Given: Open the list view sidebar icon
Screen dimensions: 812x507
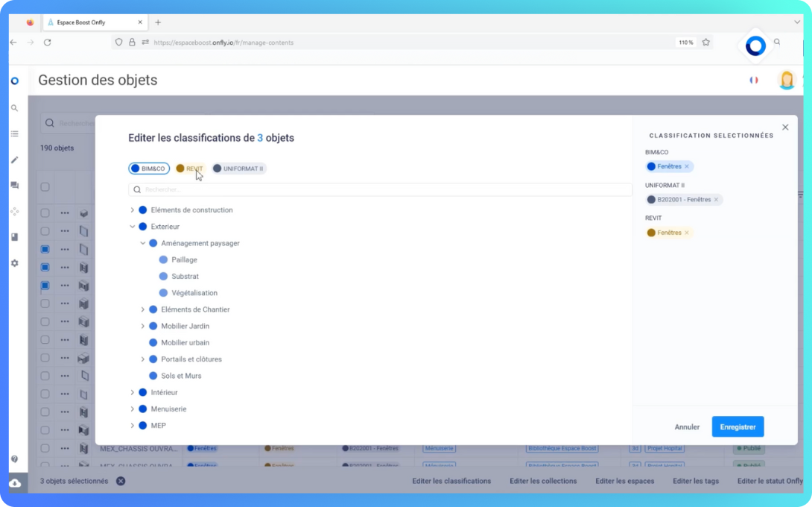Looking at the screenshot, I should click(14, 134).
